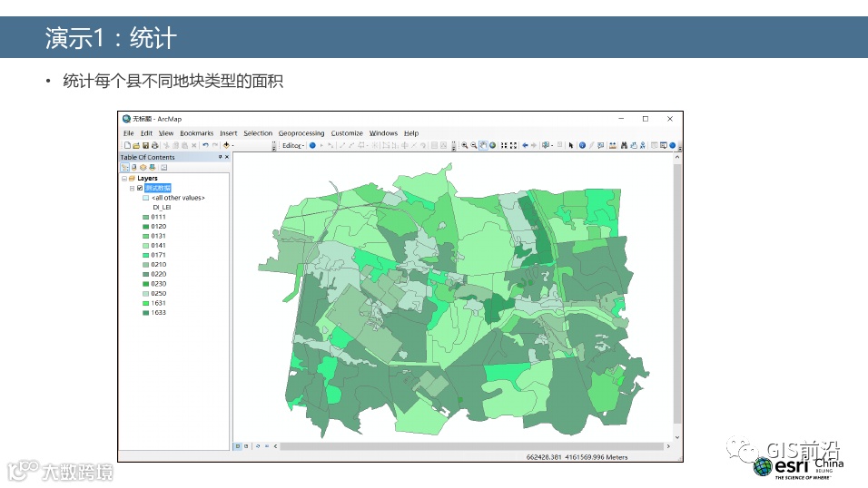Uncheck the 测试数据 layer visibility checkbox

[140, 188]
